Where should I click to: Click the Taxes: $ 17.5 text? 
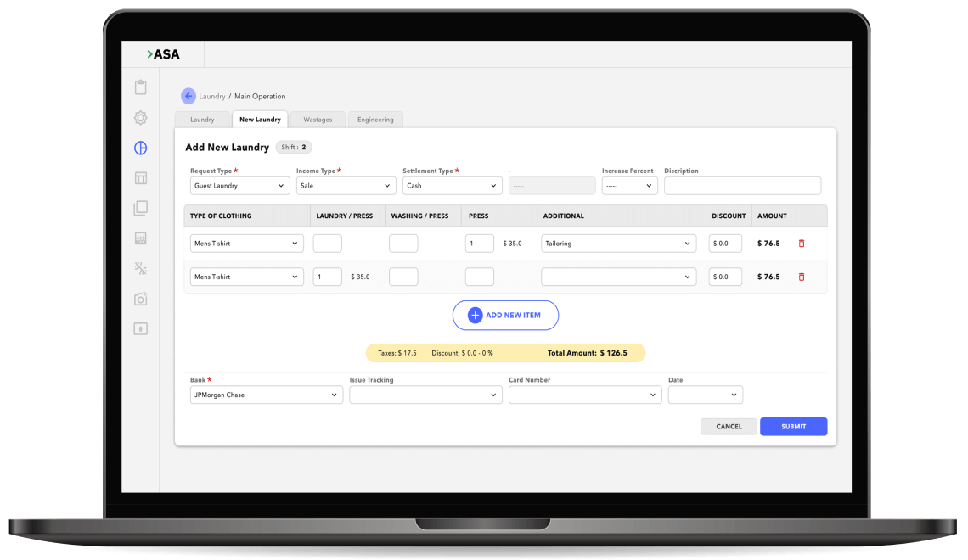(397, 353)
